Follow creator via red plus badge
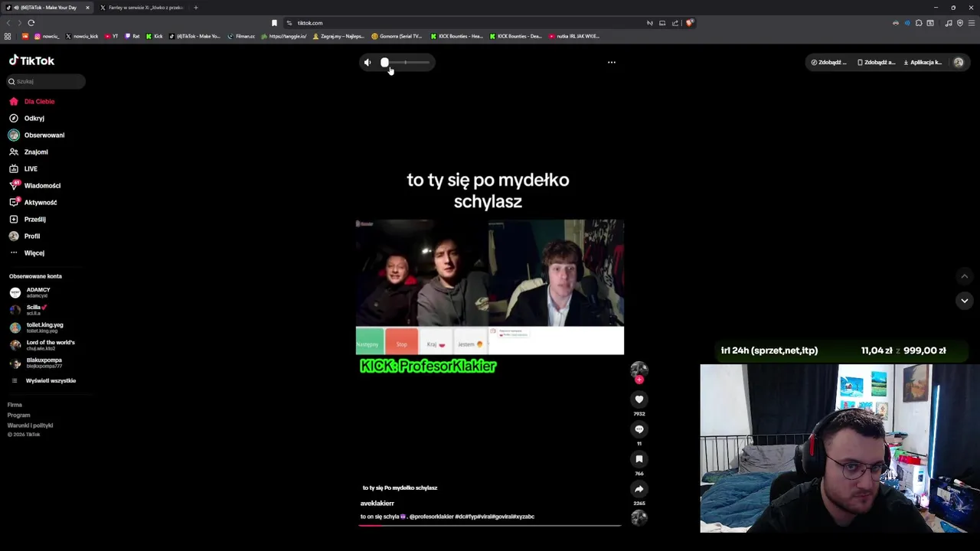980x551 pixels. click(x=639, y=380)
